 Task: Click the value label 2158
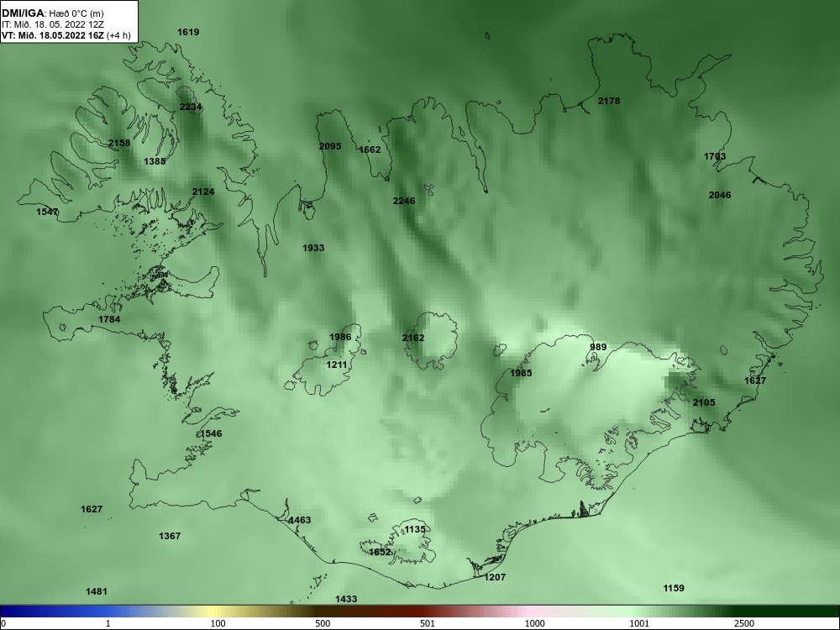[x=119, y=143]
